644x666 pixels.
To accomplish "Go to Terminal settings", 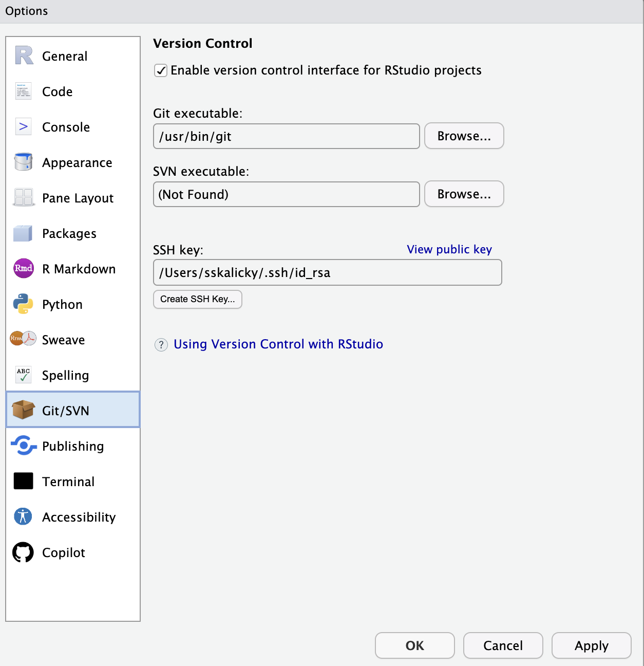I will [68, 482].
